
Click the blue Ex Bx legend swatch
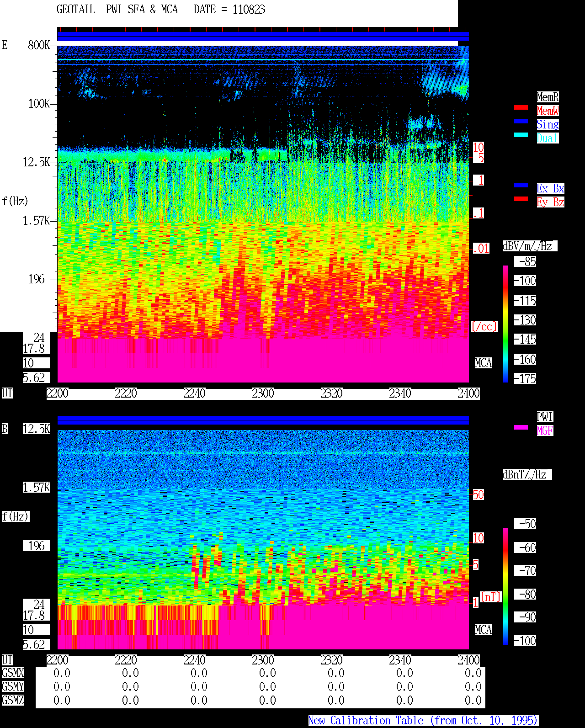[521, 185]
